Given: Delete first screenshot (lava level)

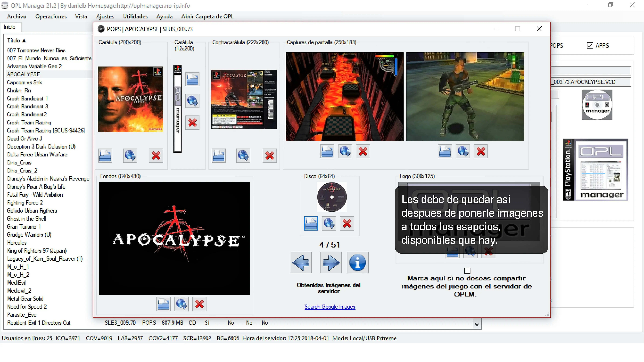Looking at the screenshot, I should tap(363, 151).
